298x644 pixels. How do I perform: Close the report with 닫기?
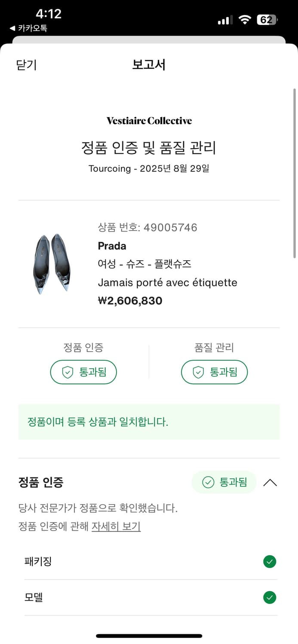26,65
